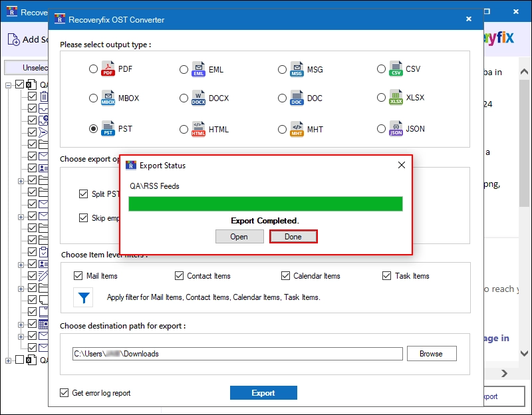
Task: Click the HTML file type icon
Action: 198,129
